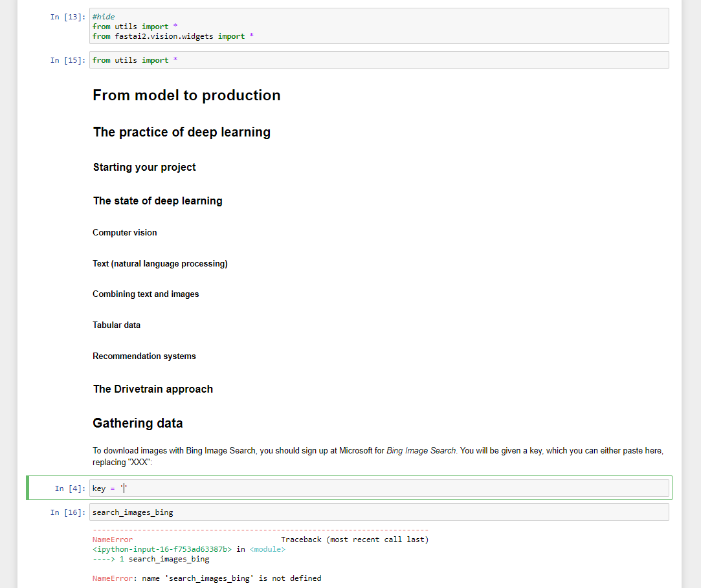The image size is (701, 588).
Task: Select the 'Computer vision' heading cell
Action: (125, 232)
